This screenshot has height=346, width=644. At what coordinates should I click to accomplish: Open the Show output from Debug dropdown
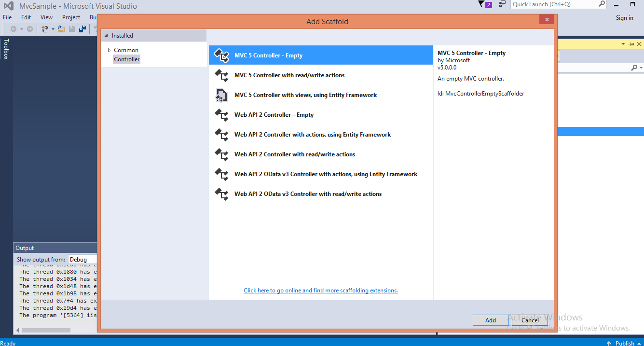point(82,260)
